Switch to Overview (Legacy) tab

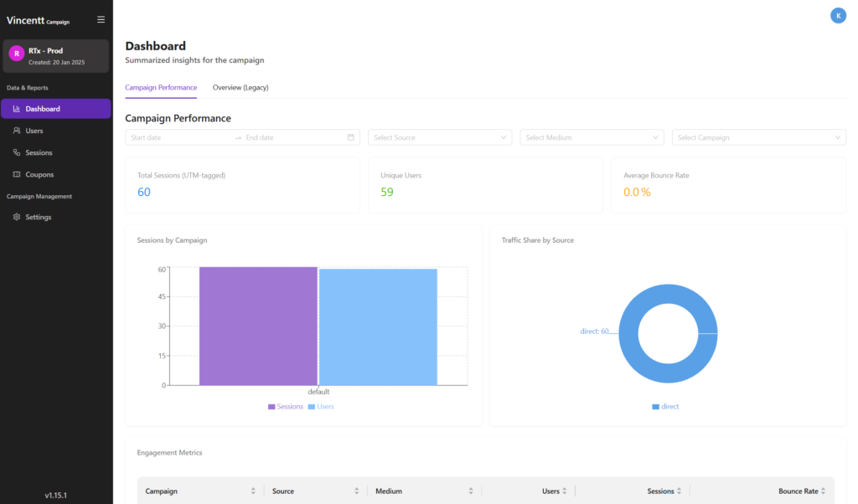240,87
